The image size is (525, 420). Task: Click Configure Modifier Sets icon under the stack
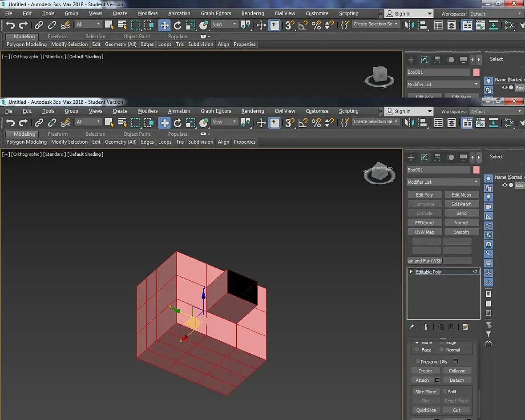465,327
